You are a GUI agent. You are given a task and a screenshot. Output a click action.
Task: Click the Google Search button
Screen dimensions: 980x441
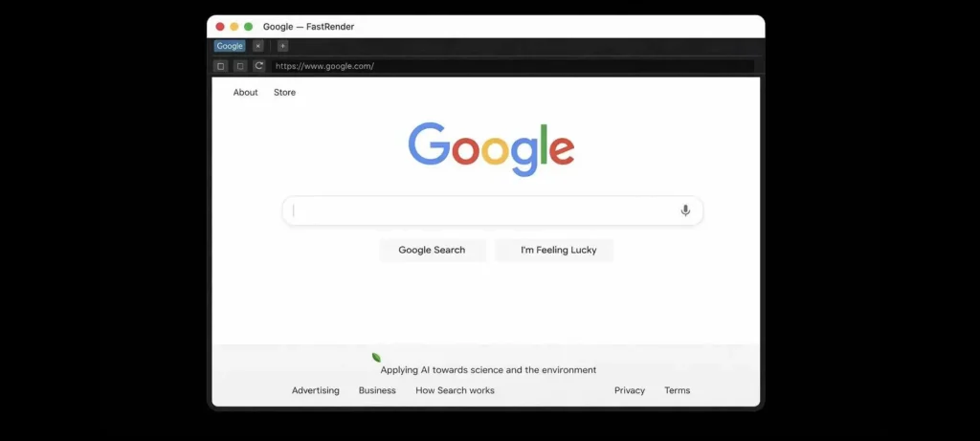point(432,250)
